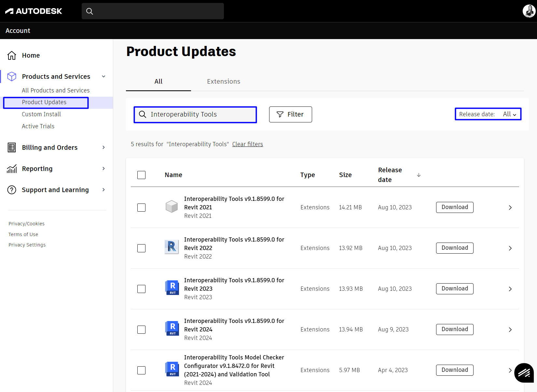This screenshot has height=392, width=537.
Task: Toggle the select-all checkbox in table header
Action: [x=141, y=175]
